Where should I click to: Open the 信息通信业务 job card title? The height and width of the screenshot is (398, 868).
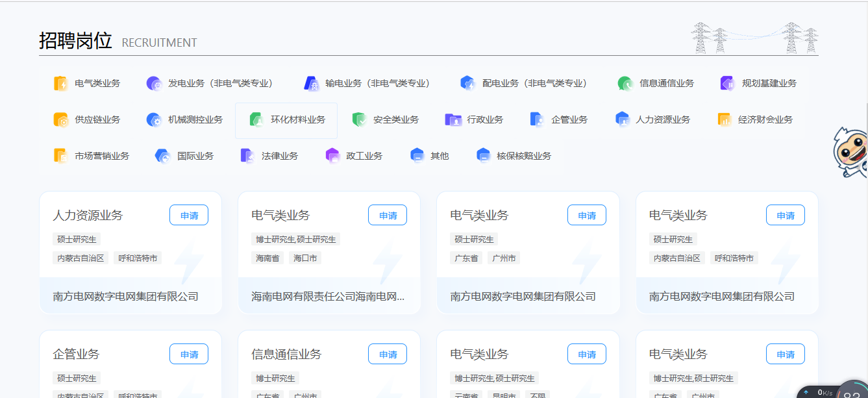pyautogui.click(x=286, y=354)
